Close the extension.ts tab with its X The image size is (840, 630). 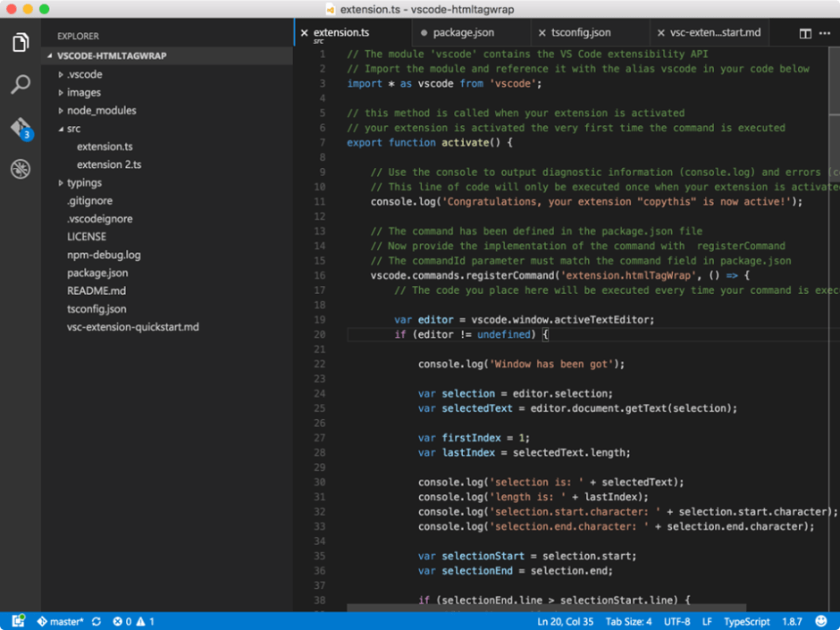[305, 33]
